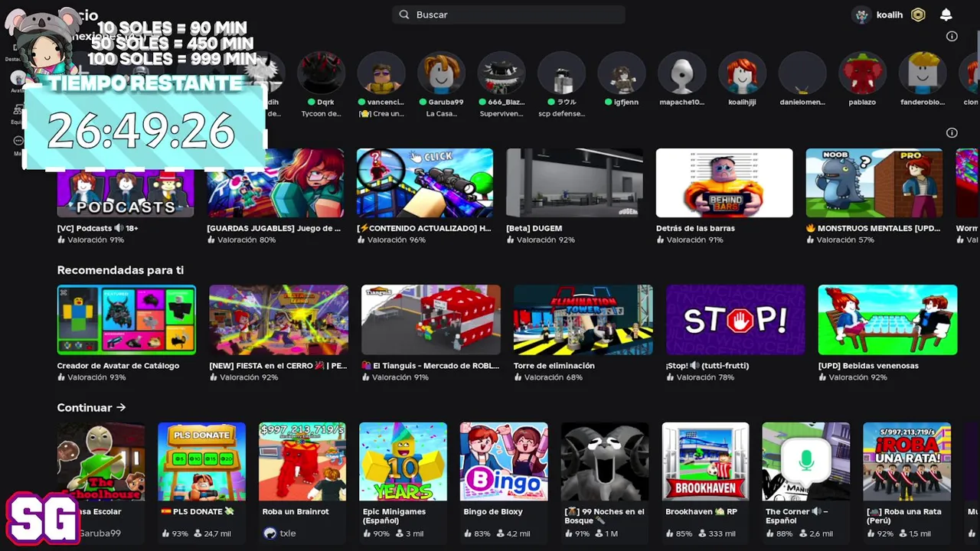
Task: Open 99 Noches en el Bosque thumbnail
Action: 605,461
